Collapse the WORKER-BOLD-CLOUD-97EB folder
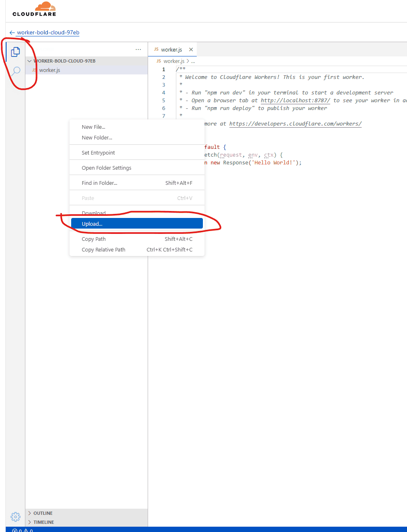Screen dimensions: 407x532 point(30,61)
